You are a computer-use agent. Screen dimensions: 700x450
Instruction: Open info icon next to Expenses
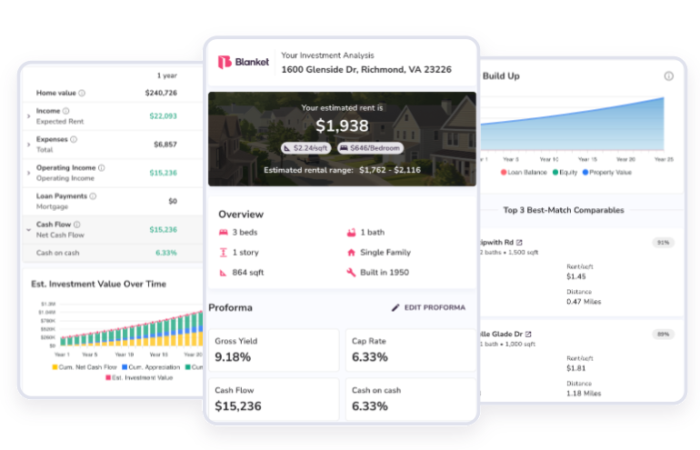(x=74, y=139)
